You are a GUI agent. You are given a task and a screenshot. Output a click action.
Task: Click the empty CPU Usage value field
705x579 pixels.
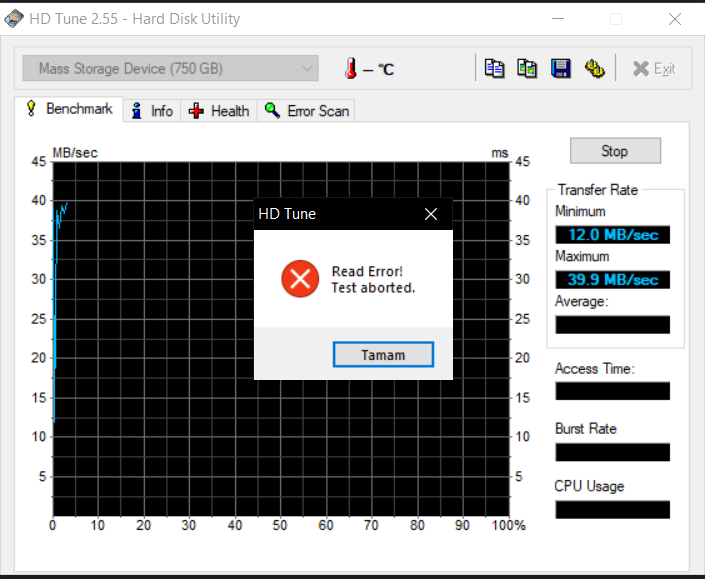coord(612,510)
